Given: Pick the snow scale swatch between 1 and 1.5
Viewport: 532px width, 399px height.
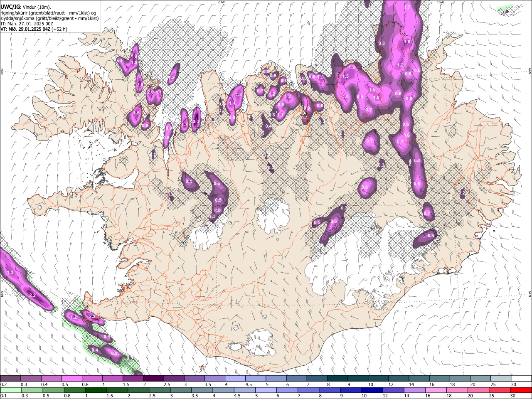Looking at the screenshot, I should tap(112, 378).
